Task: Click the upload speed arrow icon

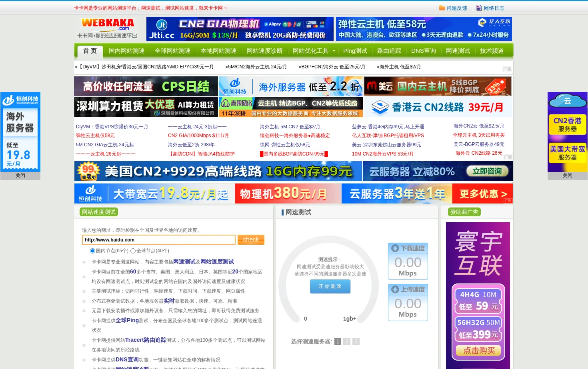Action: (395, 289)
